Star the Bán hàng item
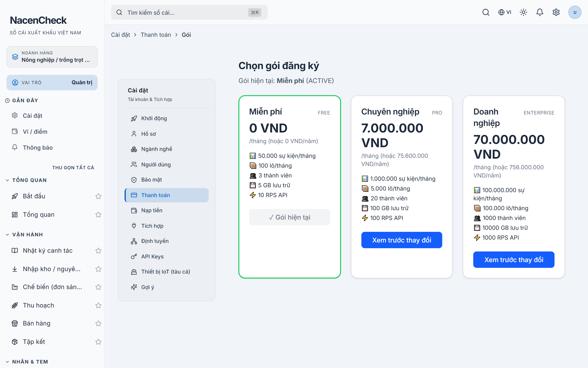This screenshot has width=588, height=368. coord(98,323)
